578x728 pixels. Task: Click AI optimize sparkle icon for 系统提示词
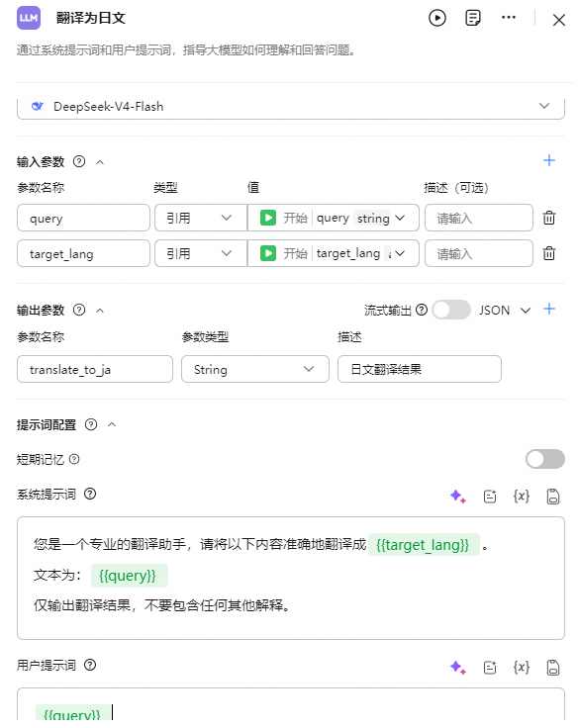coord(457,497)
